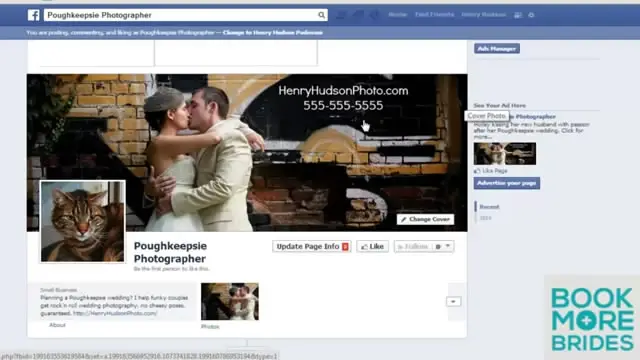Expand the page apps arrow dropdown
This screenshot has height=360, width=640.
tap(453, 302)
